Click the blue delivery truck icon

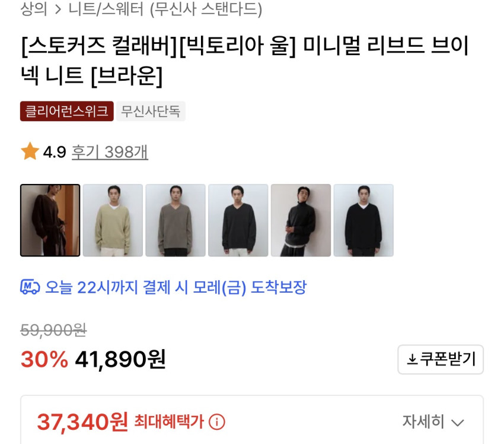click(30, 287)
